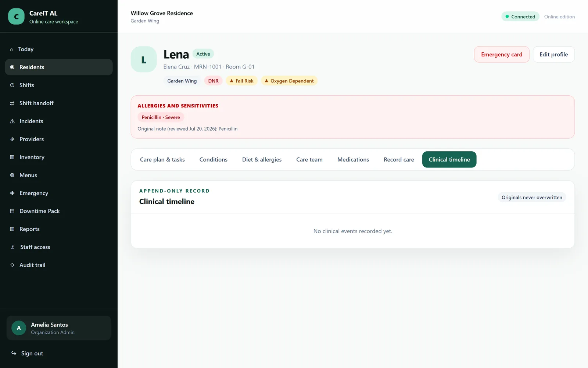Select the Residents sidebar icon

12,67
